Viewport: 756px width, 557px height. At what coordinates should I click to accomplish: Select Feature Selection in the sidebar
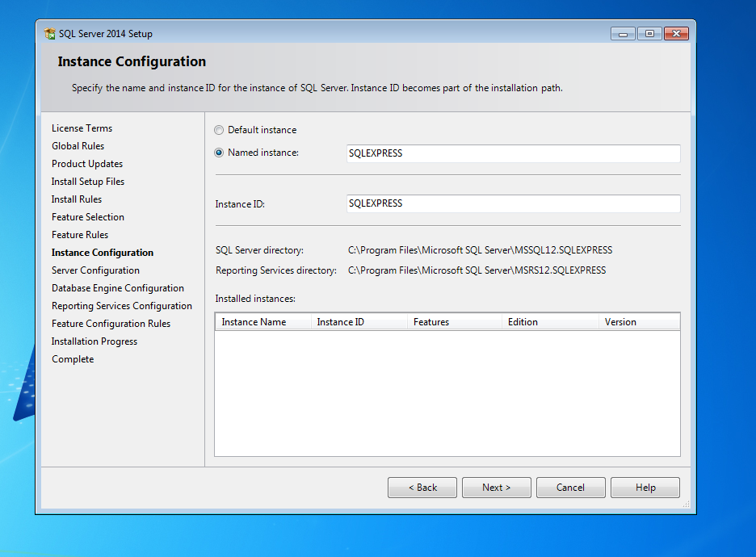click(x=87, y=216)
